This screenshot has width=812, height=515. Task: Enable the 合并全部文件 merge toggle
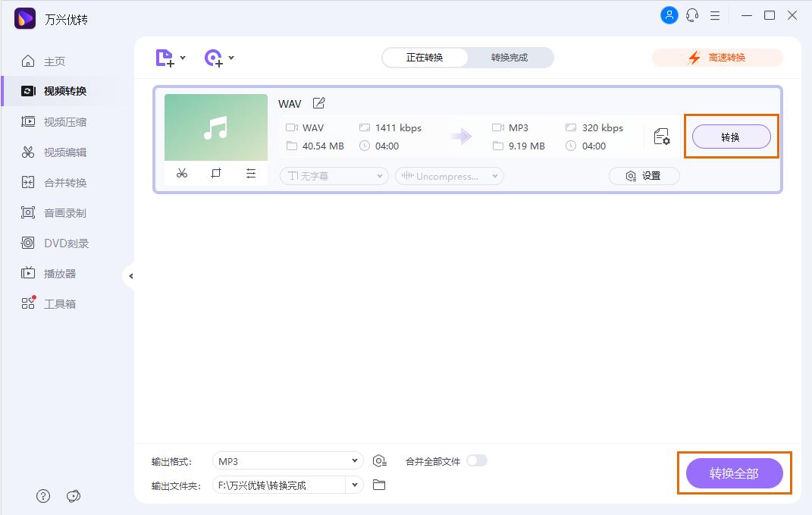[x=478, y=460]
